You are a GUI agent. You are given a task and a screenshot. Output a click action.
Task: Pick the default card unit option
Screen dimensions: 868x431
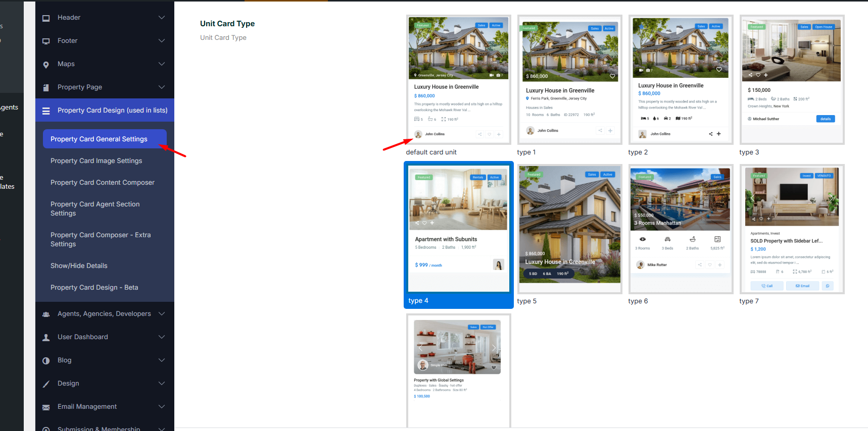pos(458,80)
